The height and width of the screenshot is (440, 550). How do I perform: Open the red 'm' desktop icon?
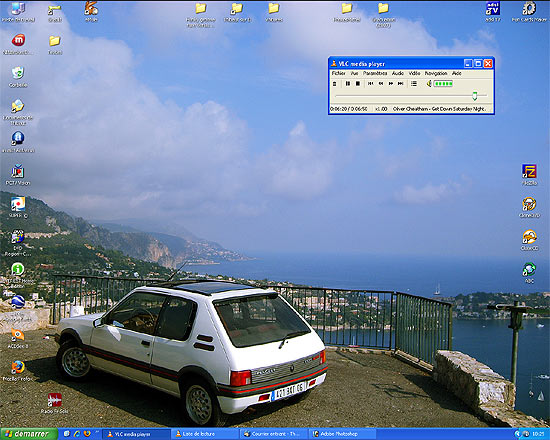point(18,44)
